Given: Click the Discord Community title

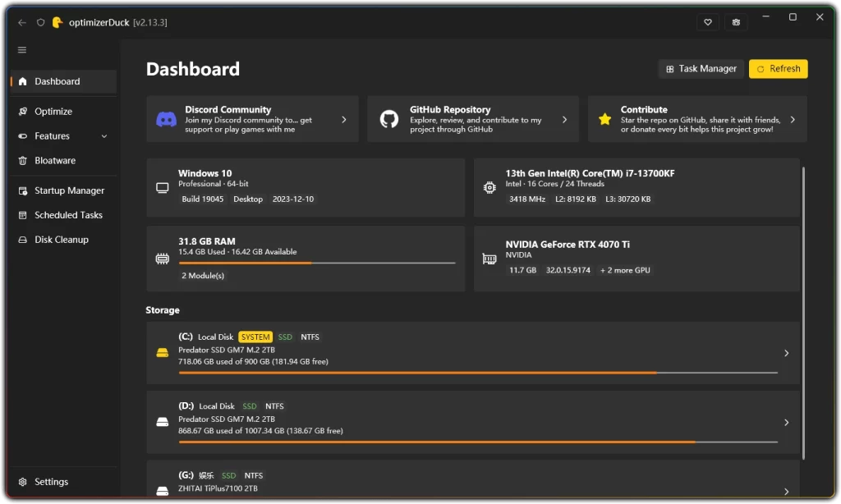Looking at the screenshot, I should pyautogui.click(x=228, y=109).
